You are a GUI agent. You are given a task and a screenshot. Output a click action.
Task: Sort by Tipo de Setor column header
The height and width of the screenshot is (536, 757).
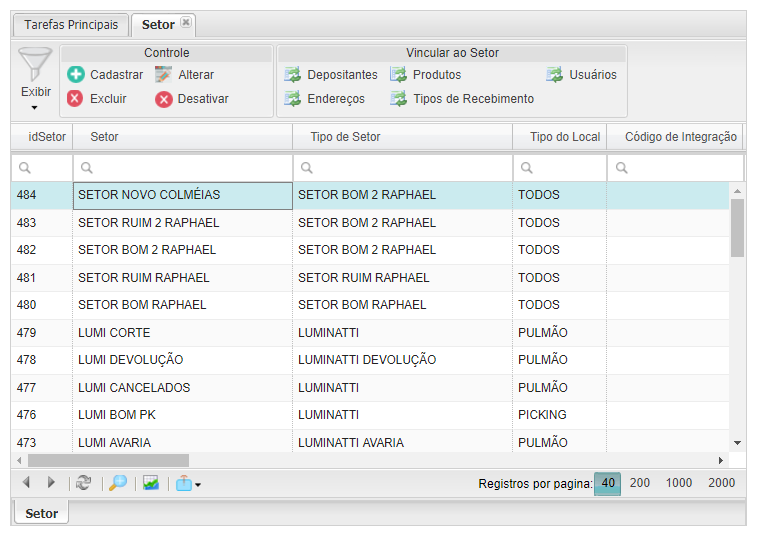pyautogui.click(x=403, y=137)
